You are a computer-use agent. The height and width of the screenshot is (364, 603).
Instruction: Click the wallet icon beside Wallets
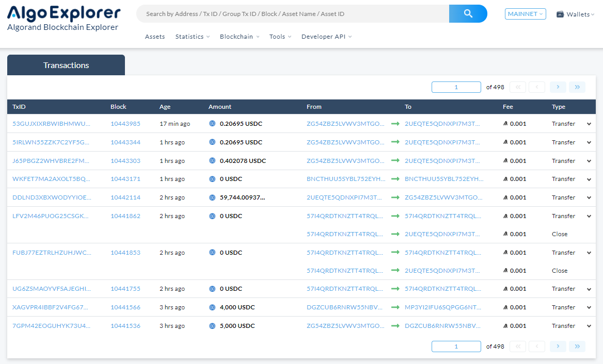[560, 14]
